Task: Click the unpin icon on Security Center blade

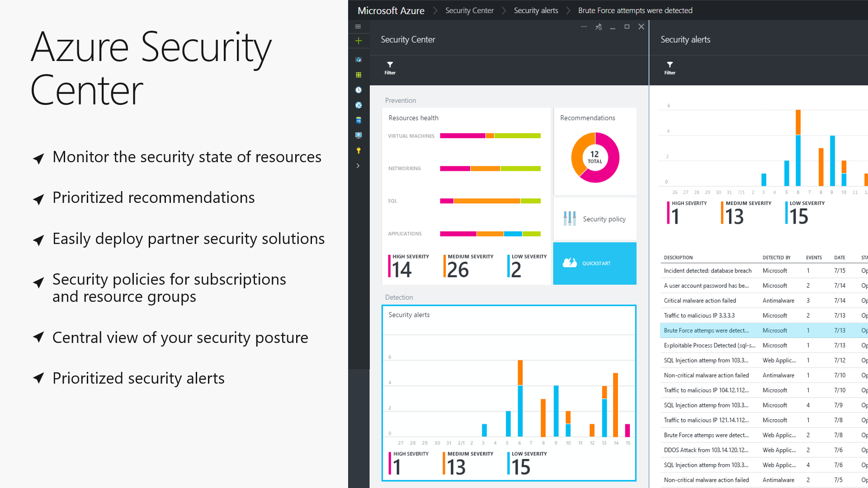Action: point(599,27)
